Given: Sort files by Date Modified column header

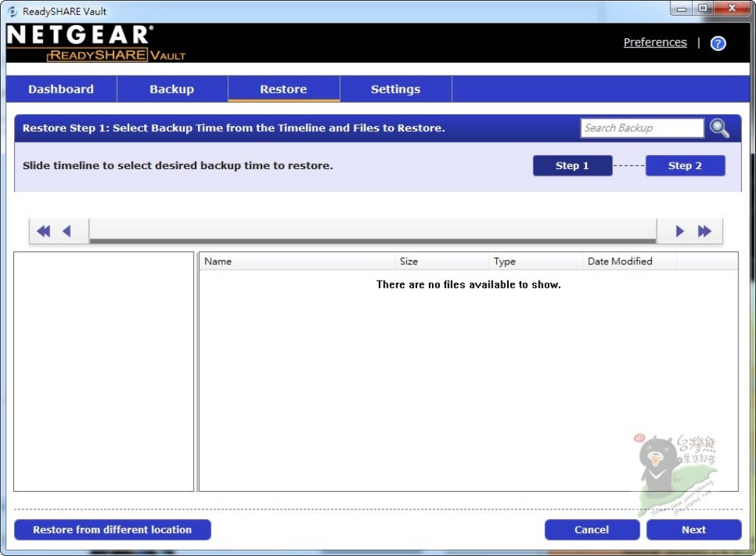Looking at the screenshot, I should [x=629, y=261].
